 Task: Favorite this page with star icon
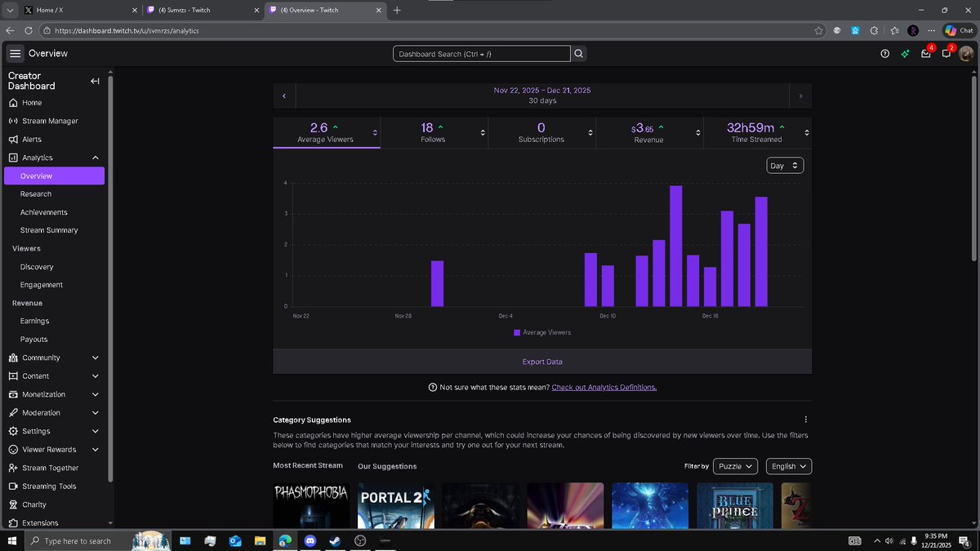coord(818,30)
